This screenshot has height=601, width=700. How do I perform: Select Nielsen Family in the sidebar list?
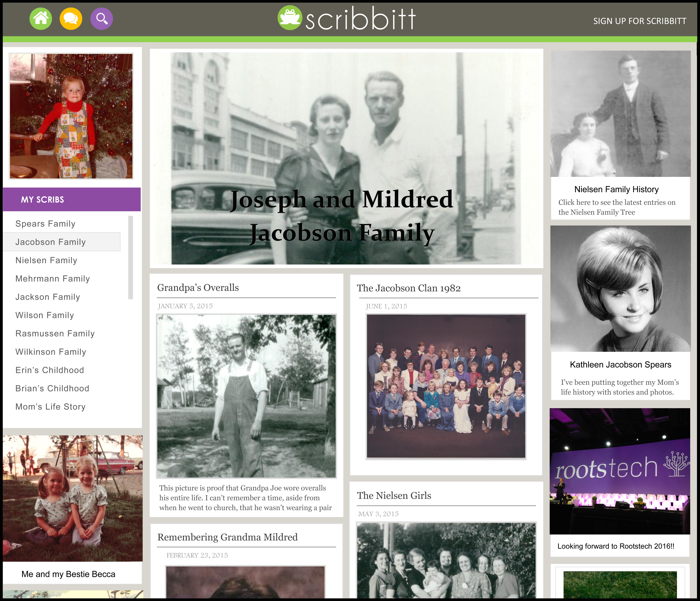tap(46, 260)
